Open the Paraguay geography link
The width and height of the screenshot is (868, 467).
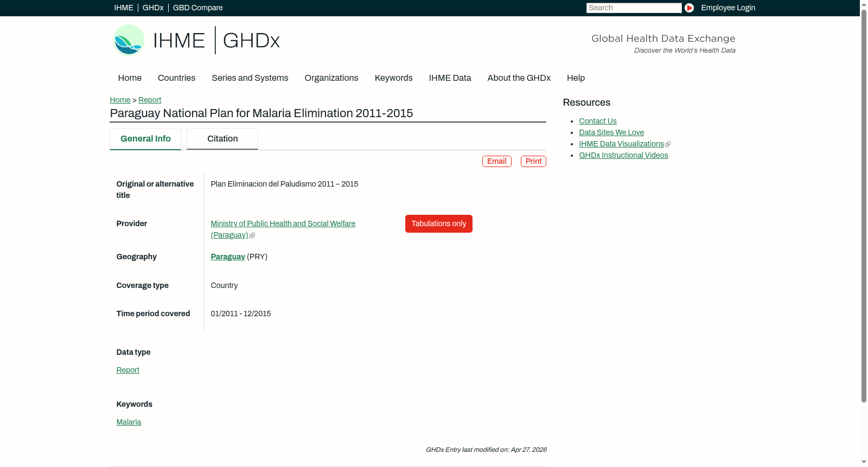pyautogui.click(x=228, y=257)
